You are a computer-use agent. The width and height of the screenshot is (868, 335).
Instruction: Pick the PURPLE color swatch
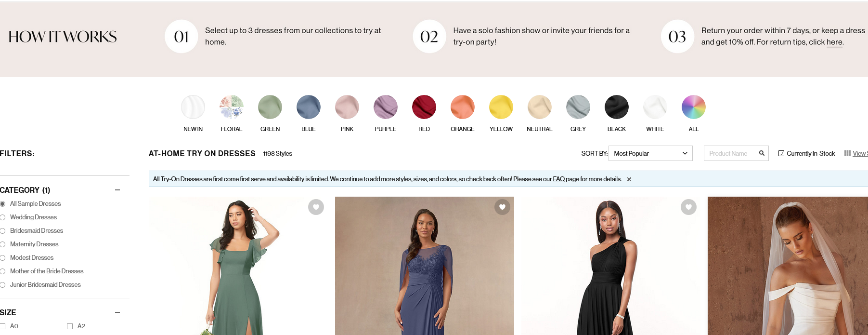385,107
